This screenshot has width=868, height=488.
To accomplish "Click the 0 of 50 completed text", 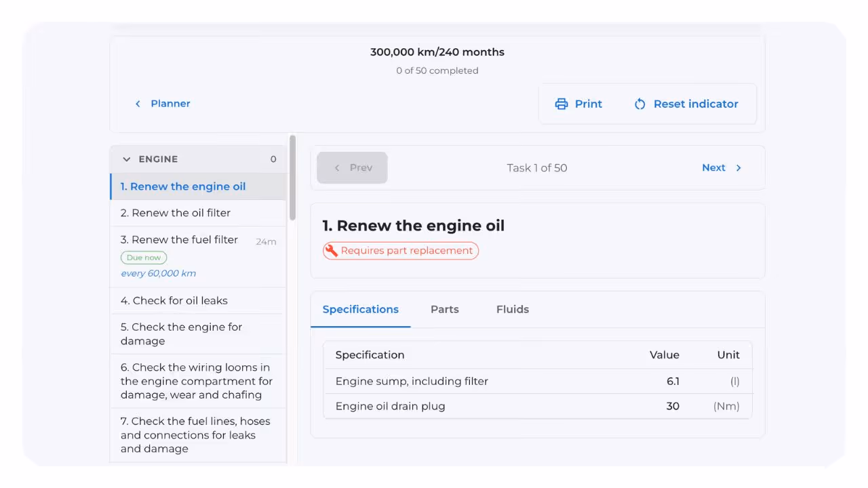I will 437,70.
